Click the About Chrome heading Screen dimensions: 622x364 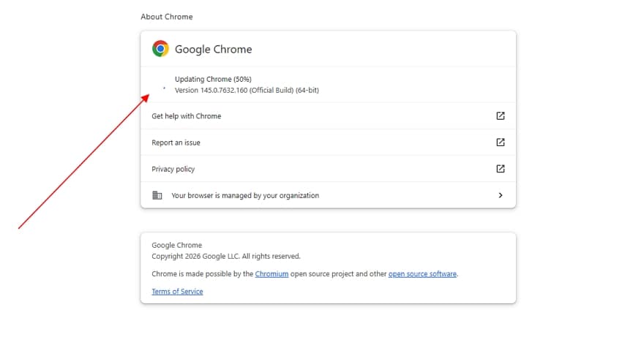tap(167, 17)
